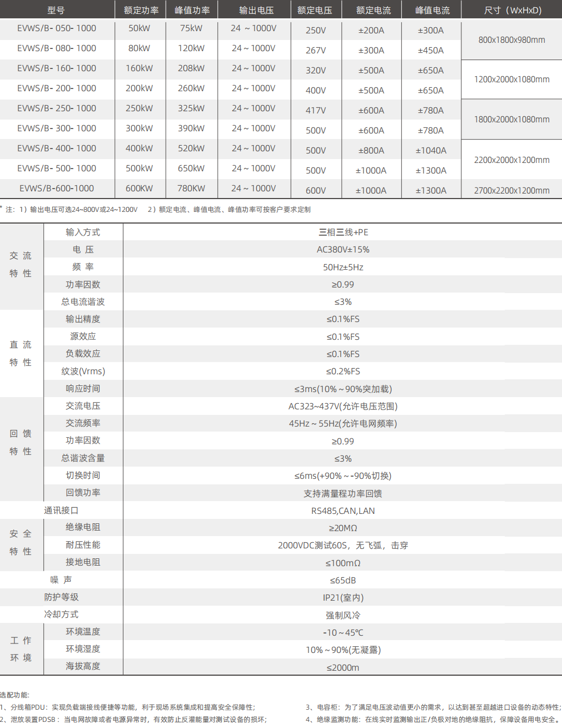The height and width of the screenshot is (728, 562).
Task: Select the AC323~437V allowed voltage range value
Action: pos(343,407)
